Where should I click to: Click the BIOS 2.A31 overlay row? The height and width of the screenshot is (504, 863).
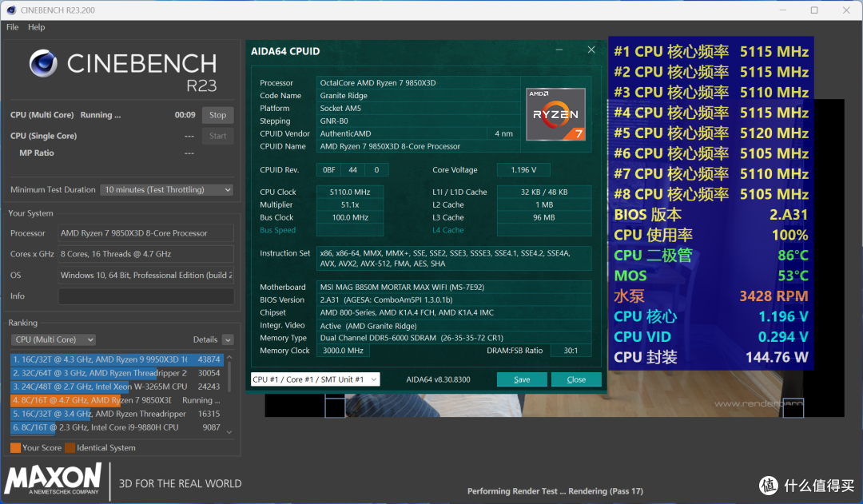click(x=711, y=215)
